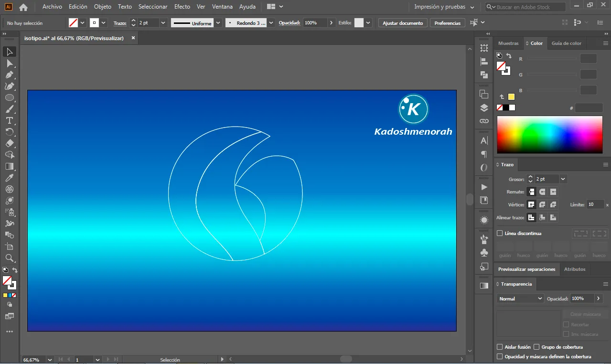611x364 pixels.
Task: Choose the round join Vértice option
Action: [542, 204]
